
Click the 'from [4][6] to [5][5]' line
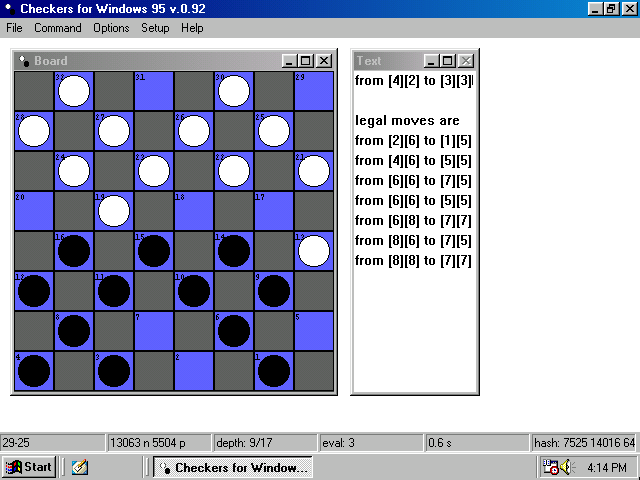coord(413,161)
